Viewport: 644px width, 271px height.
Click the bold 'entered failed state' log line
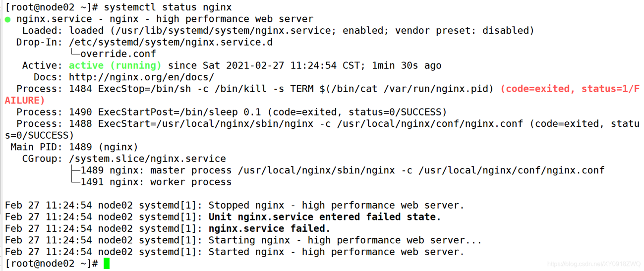[x=325, y=217]
